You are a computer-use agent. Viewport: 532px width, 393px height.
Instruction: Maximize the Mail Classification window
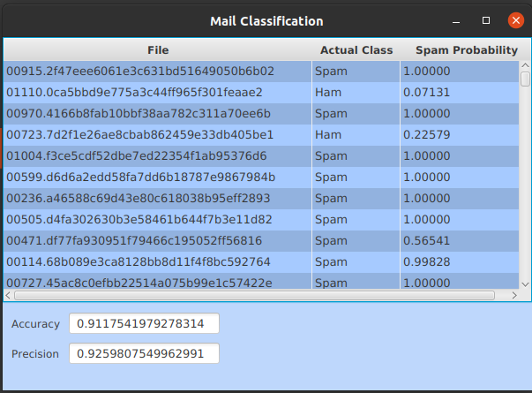click(486, 20)
